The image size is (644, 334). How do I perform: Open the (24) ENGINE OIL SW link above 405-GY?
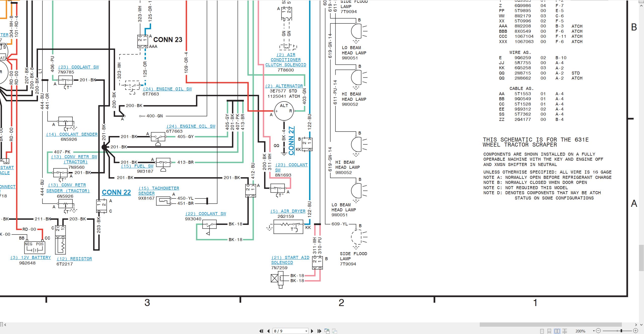click(191, 126)
